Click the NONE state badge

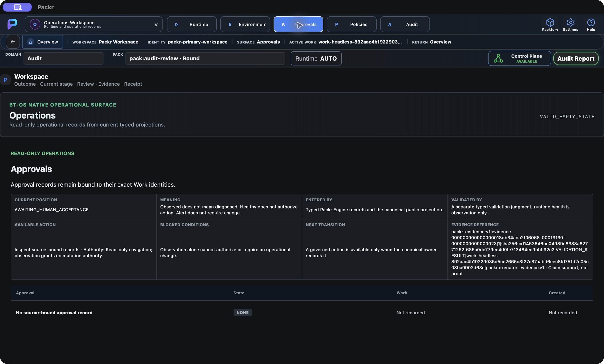pos(242,313)
